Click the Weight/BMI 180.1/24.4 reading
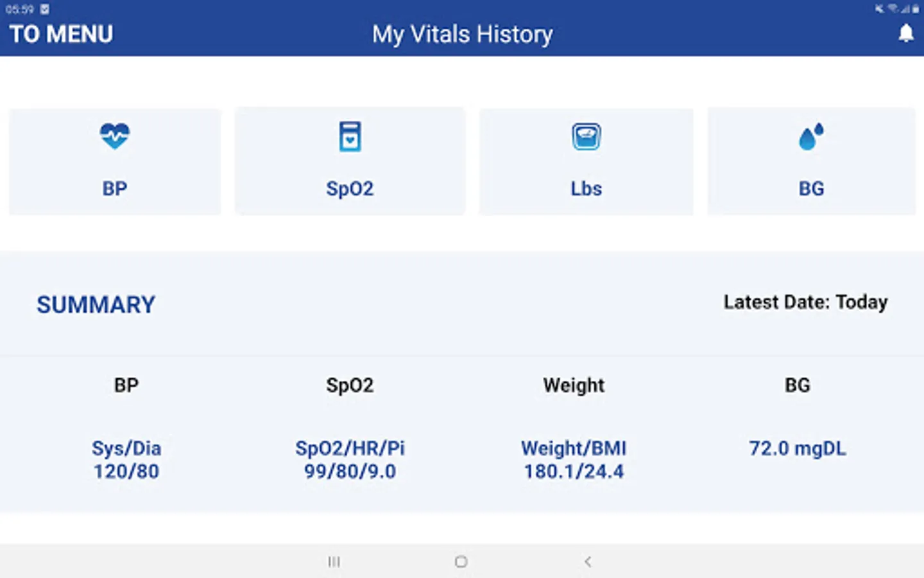This screenshot has height=578, width=924. [x=574, y=460]
